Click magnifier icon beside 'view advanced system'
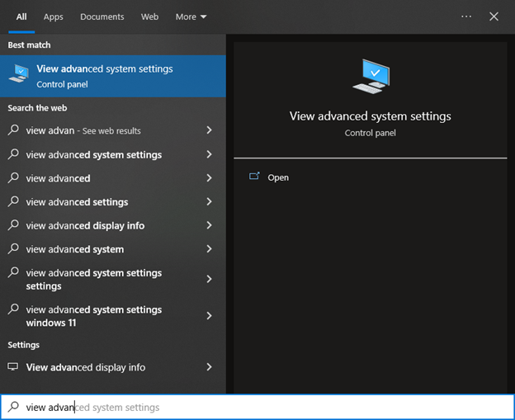 (x=13, y=248)
